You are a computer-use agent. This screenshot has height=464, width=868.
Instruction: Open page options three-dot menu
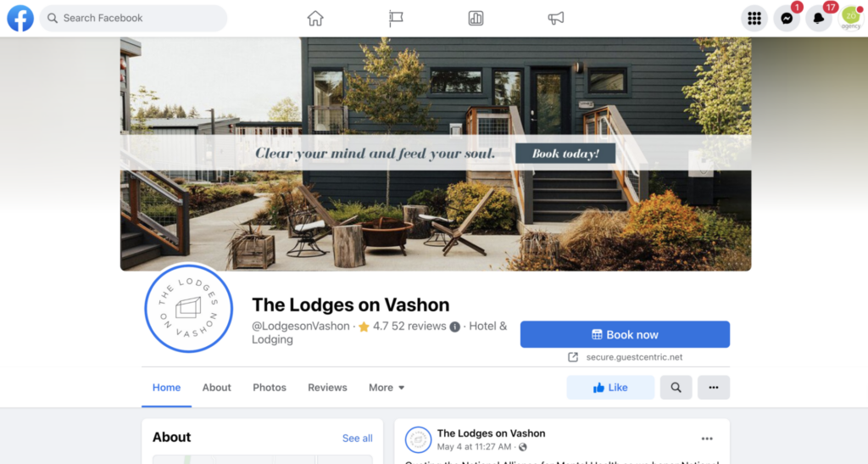click(714, 388)
